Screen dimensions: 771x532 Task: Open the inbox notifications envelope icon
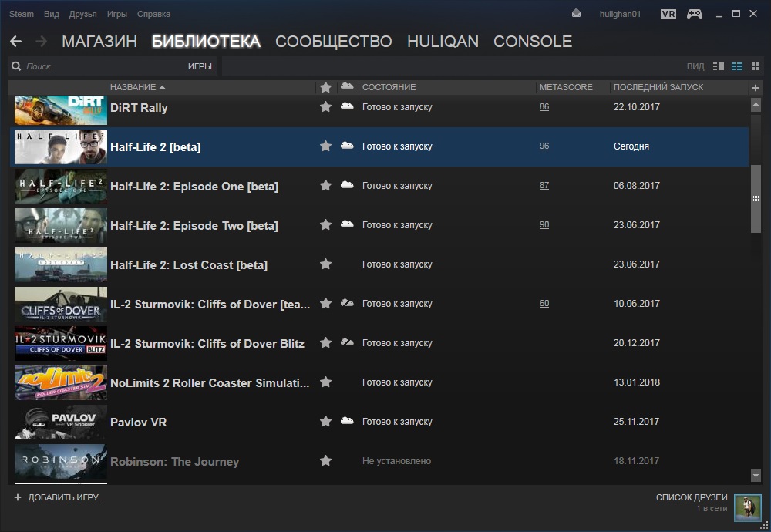click(x=576, y=14)
